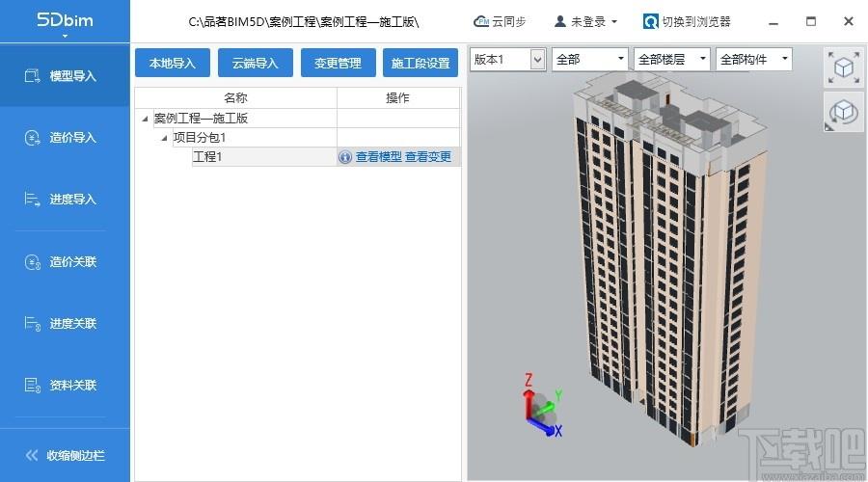Collapse the sidebar with 收缩侧边栏
This screenshot has height=482, width=868.
point(65,455)
